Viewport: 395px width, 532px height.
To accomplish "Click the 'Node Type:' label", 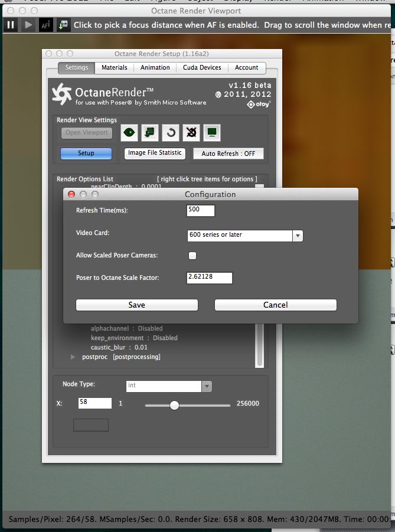I will pyautogui.click(x=79, y=384).
